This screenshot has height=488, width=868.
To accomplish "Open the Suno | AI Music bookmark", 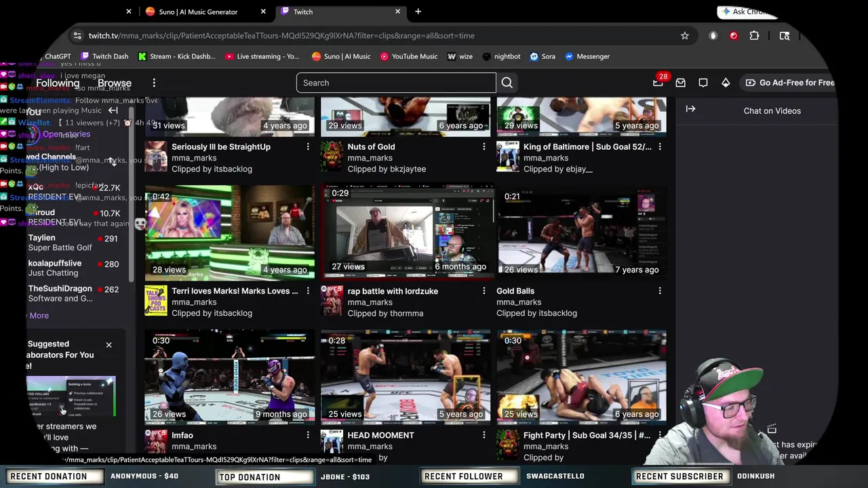I will 340,57.
